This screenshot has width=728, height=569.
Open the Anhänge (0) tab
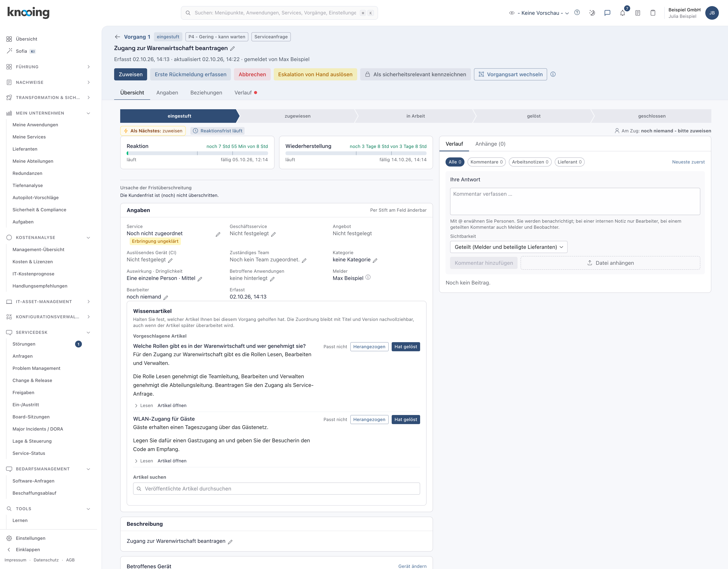pos(490,144)
